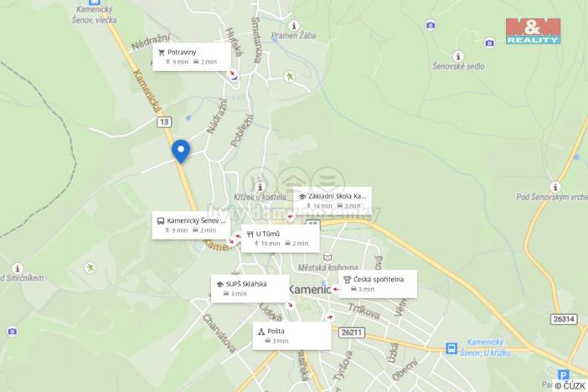Click the ČÚZK copyright attribution

570,385
